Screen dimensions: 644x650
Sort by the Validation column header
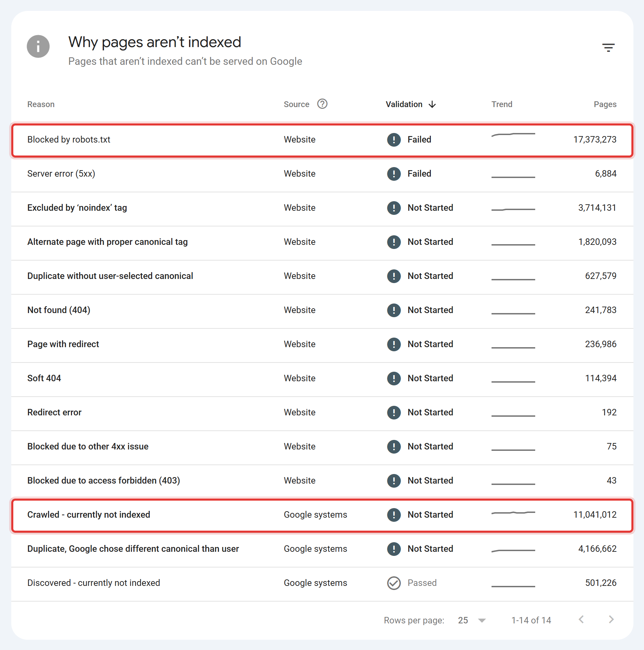tap(404, 104)
